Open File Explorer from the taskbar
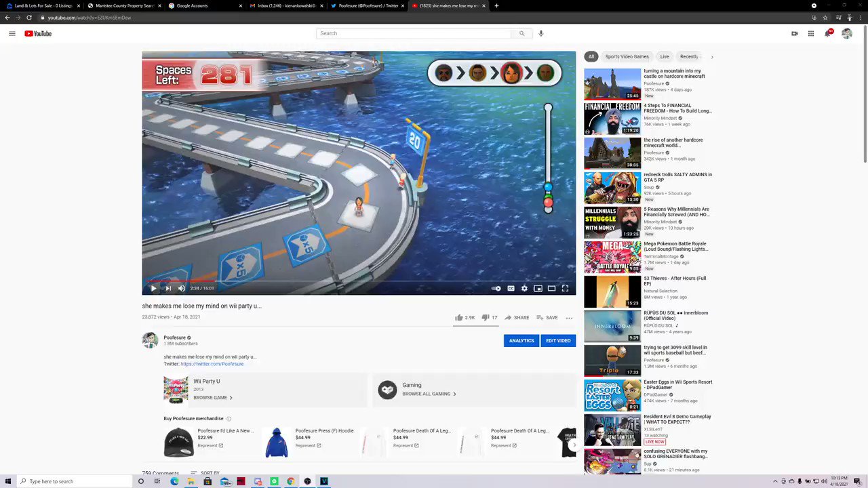This screenshot has height=488, width=868. coord(191,481)
